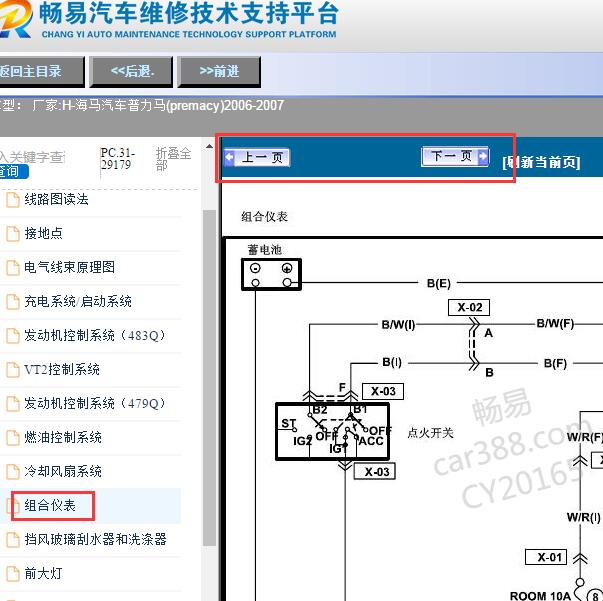Screen dimensions: 603x601
Task: Focus the keyword search input field
Action: [33, 157]
